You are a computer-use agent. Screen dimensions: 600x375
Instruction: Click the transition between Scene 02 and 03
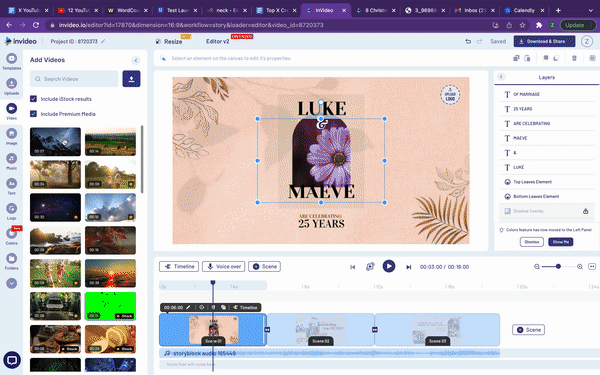[375, 329]
